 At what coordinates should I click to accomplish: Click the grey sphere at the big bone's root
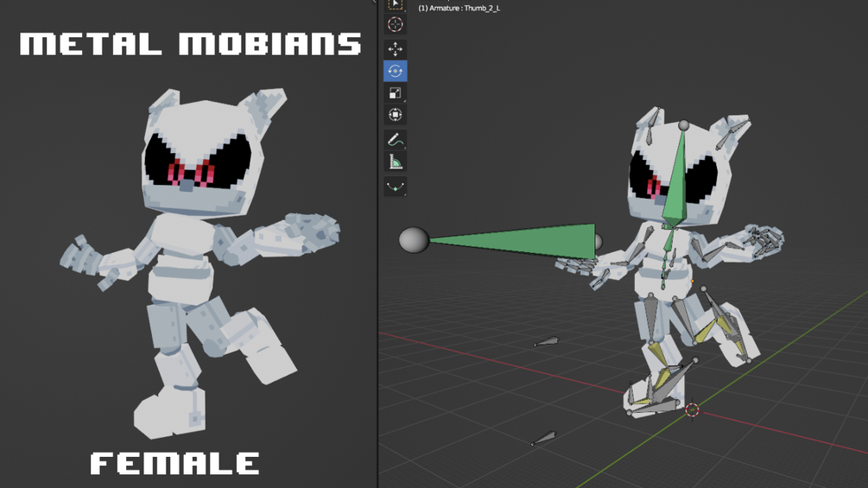tap(414, 240)
